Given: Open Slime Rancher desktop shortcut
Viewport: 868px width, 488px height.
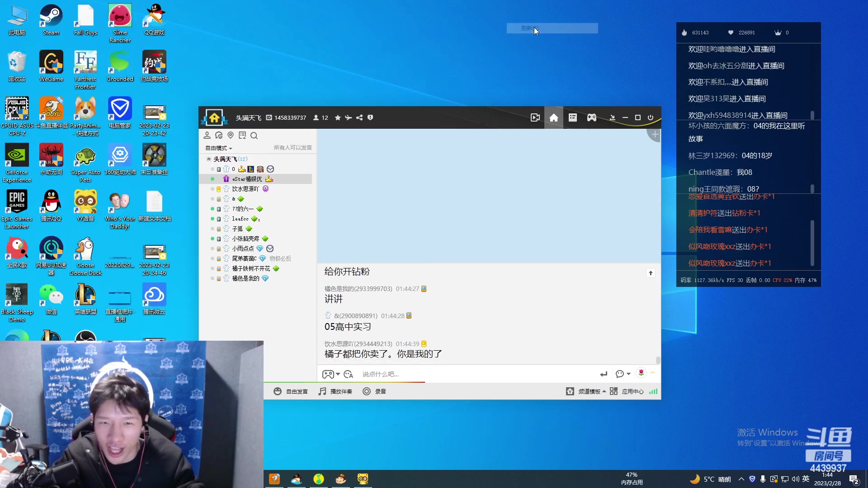Looking at the screenshot, I should pyautogui.click(x=120, y=23).
